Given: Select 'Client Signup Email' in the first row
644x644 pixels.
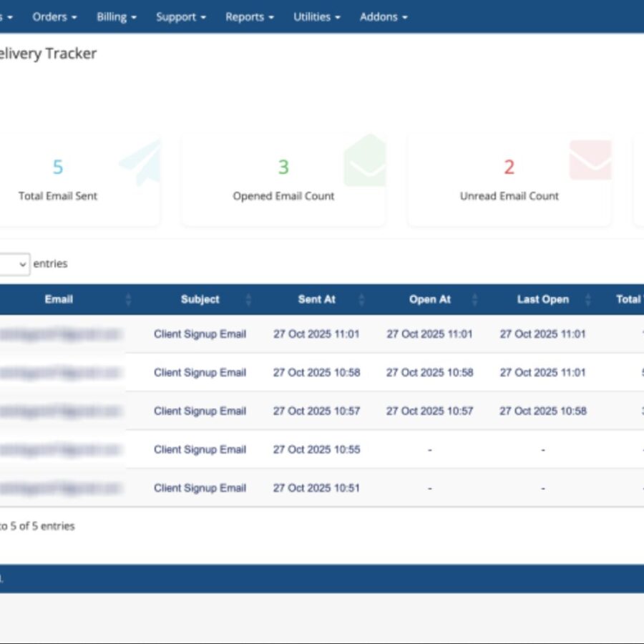Looking at the screenshot, I should pos(200,333).
